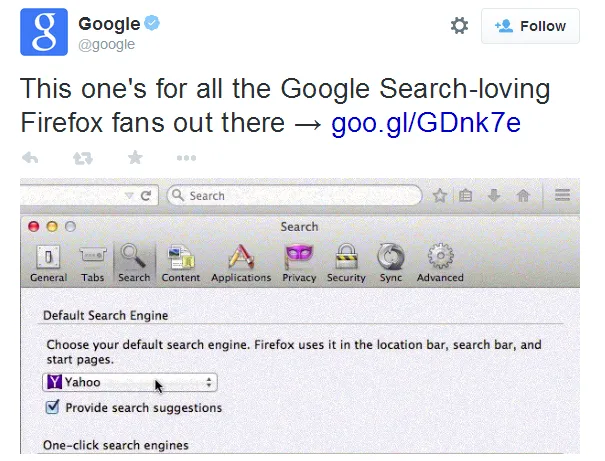This screenshot has height=461, width=605.
Task: Click the Firefox reload button
Action: click(x=146, y=196)
